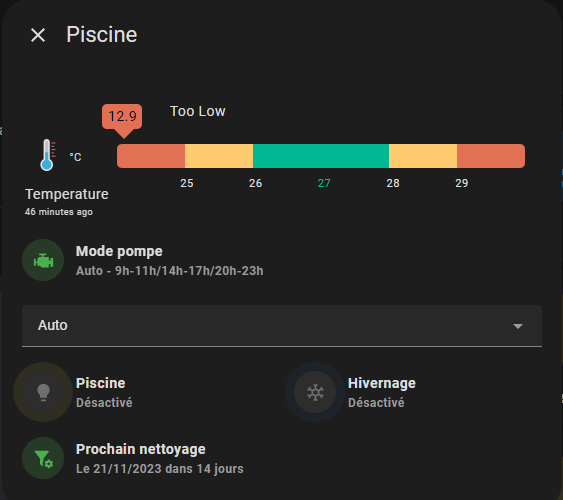Click the green 27 target value
Viewport: 563px width, 500px height.
(x=324, y=183)
